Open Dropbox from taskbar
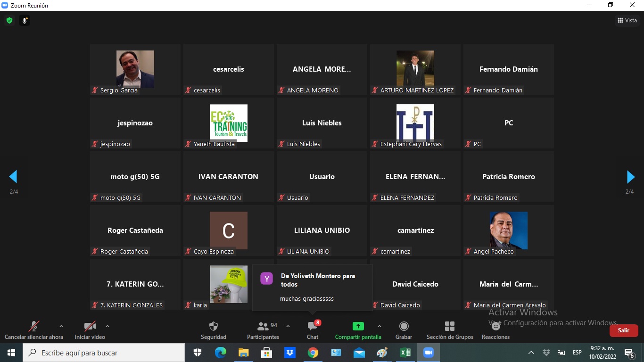This screenshot has width=644, height=362. tap(289, 353)
